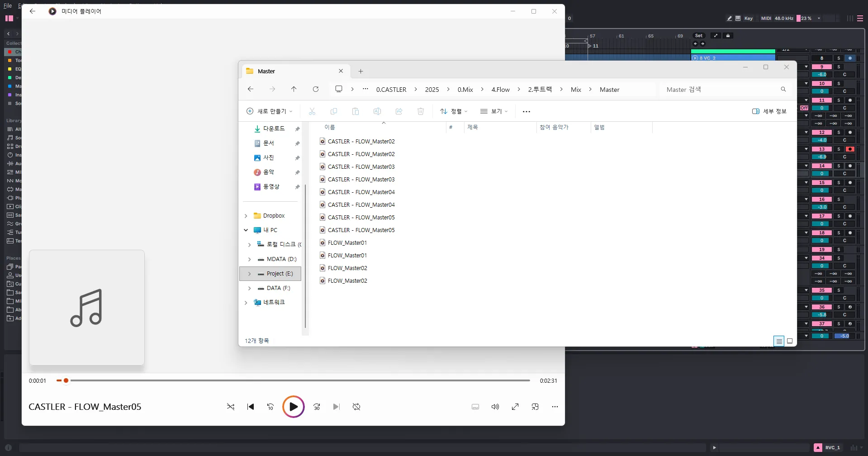Screen dimensions: 868x456
Task: Skip back 10 seconds in media player
Action: (270, 407)
